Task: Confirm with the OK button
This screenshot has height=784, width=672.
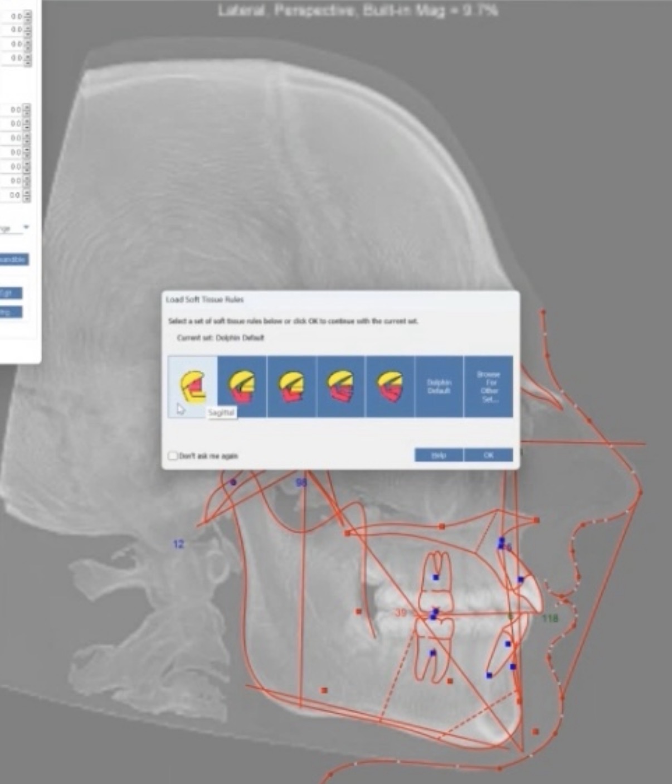Action: [x=488, y=455]
